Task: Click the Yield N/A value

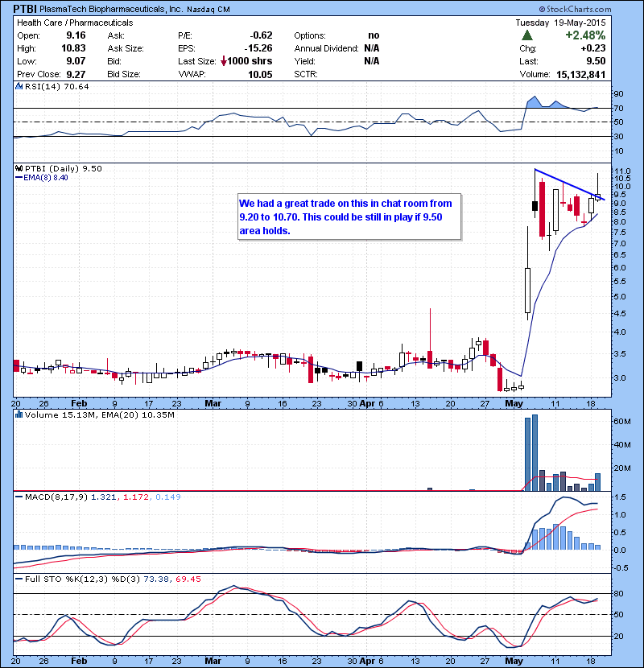Action: (372, 61)
